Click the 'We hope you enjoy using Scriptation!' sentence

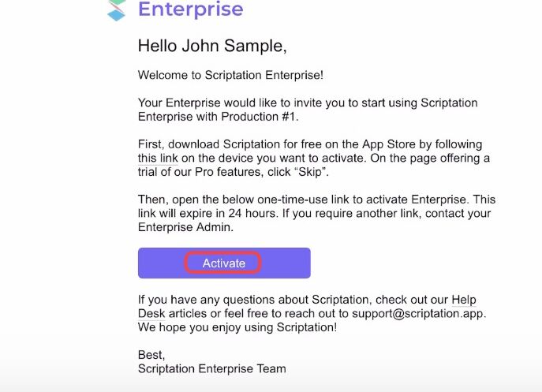tap(237, 327)
